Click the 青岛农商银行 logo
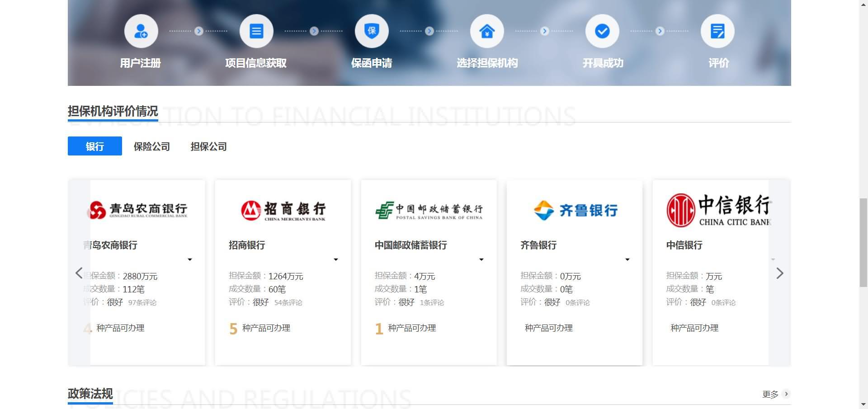 click(x=137, y=210)
